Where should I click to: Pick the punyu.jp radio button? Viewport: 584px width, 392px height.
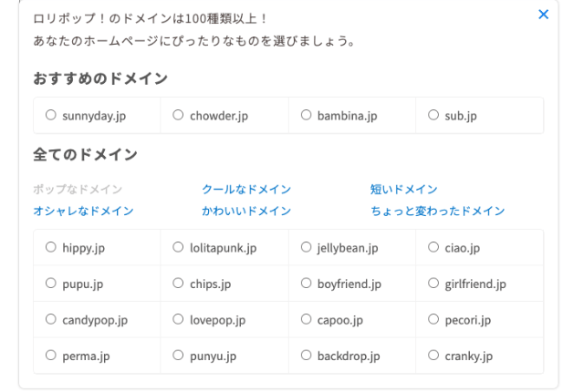point(178,356)
